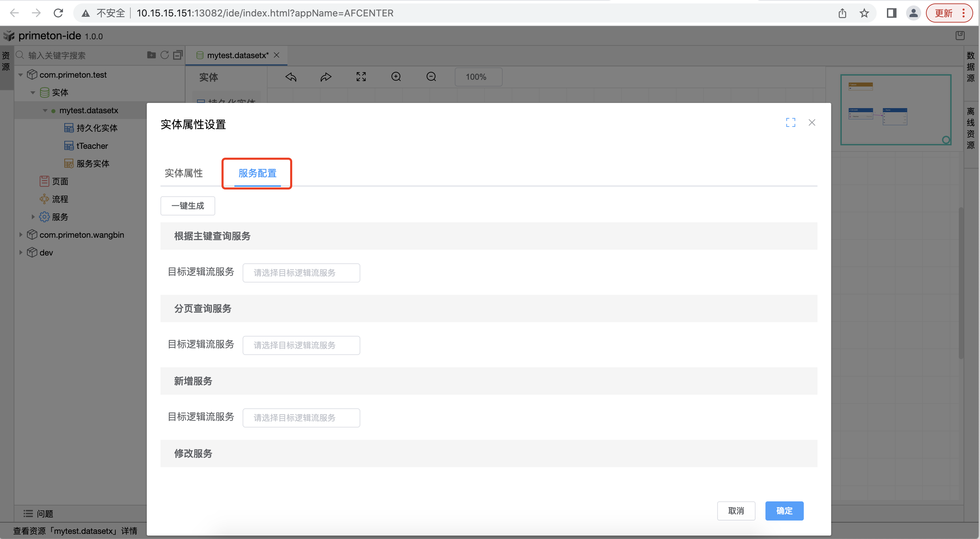Close the 实体属性设置 dialog

[812, 122]
